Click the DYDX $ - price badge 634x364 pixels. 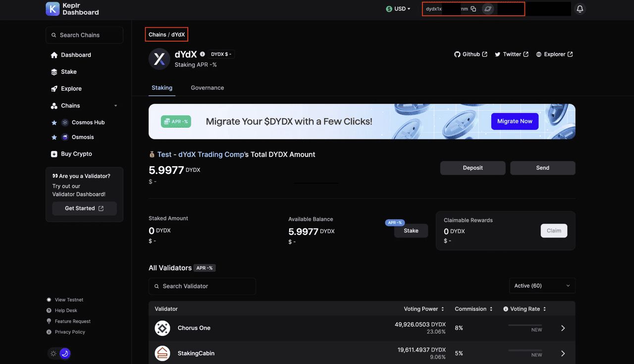point(221,54)
